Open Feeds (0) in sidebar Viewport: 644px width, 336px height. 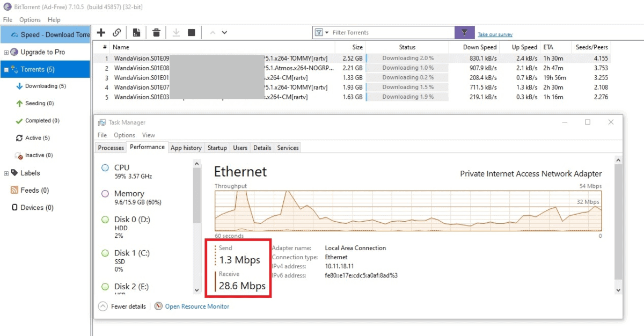(x=35, y=190)
